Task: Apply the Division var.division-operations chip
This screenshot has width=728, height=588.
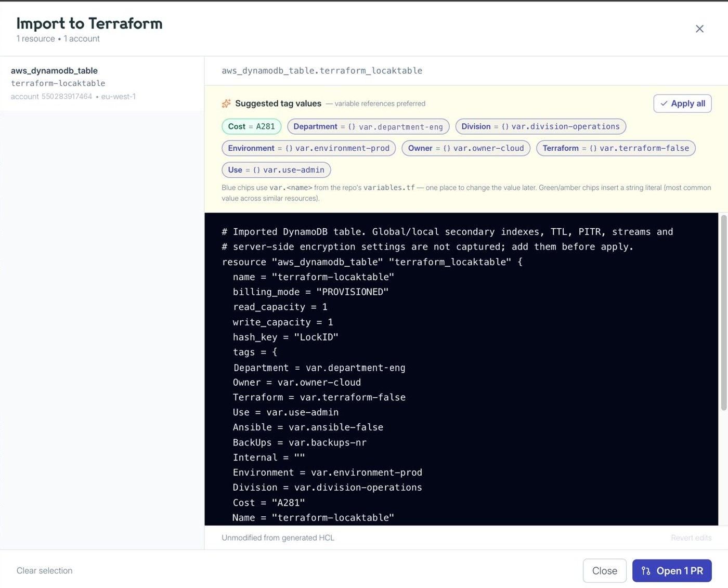Action: [540, 126]
